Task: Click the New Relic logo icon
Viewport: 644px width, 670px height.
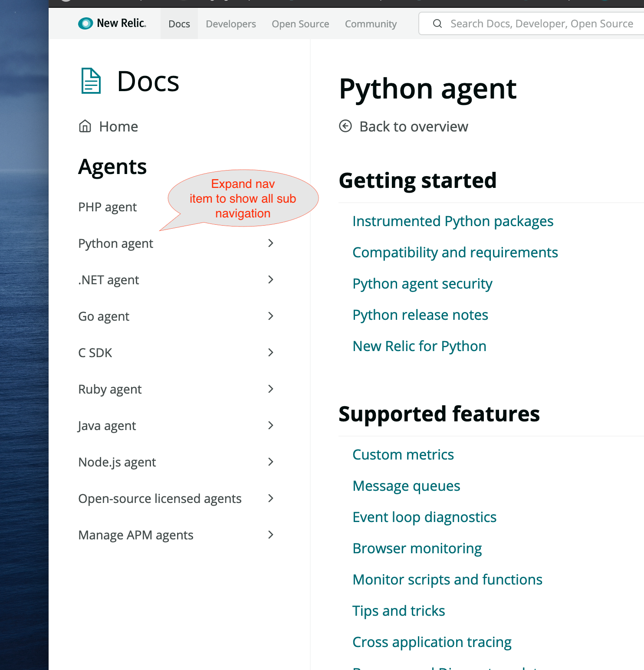Action: [85, 23]
